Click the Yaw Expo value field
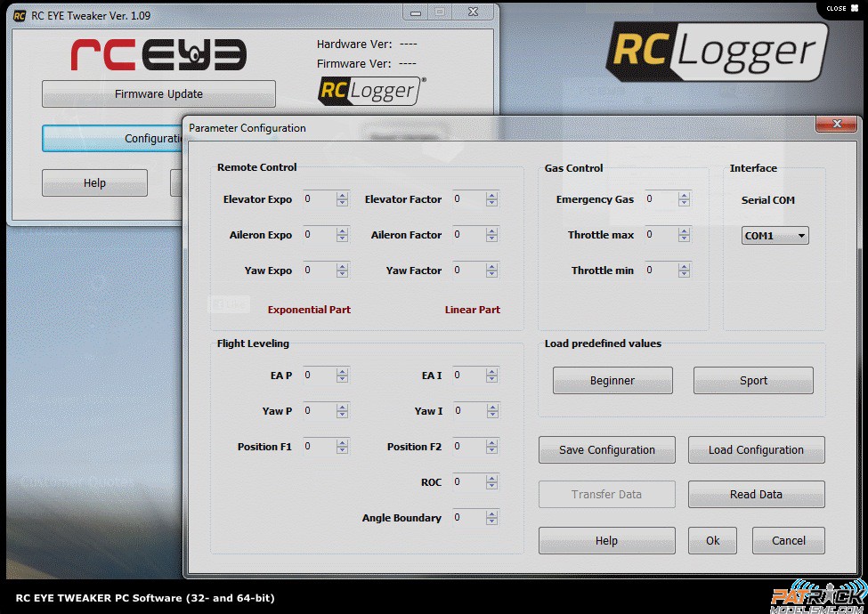868x614 pixels. [320, 270]
